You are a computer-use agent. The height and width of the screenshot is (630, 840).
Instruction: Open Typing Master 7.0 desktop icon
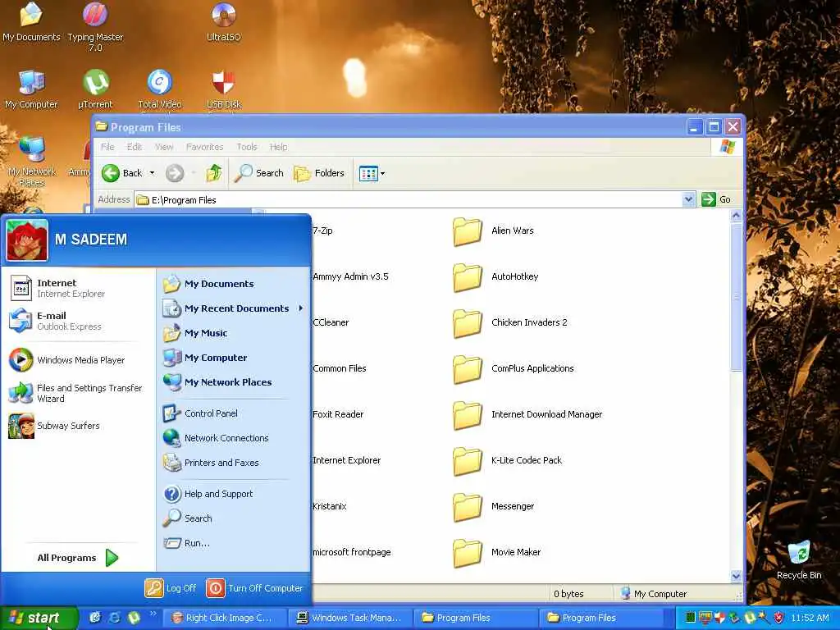point(95,27)
